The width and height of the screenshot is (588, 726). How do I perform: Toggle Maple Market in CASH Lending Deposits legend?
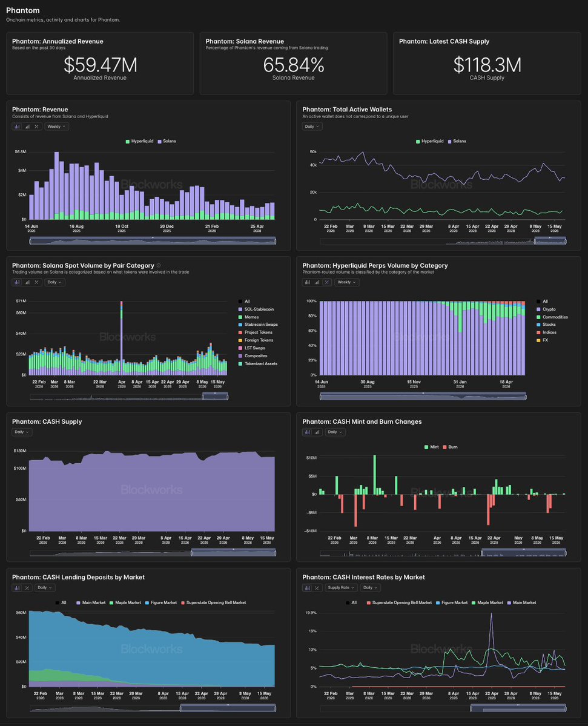pyautogui.click(x=125, y=603)
